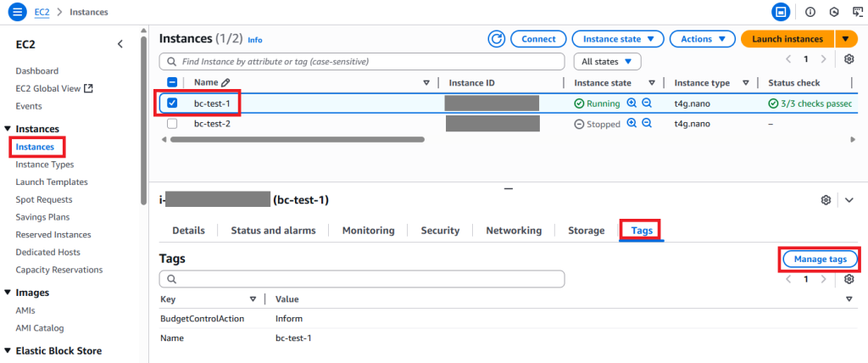Open the EC2 breadcrumb link

(x=42, y=12)
